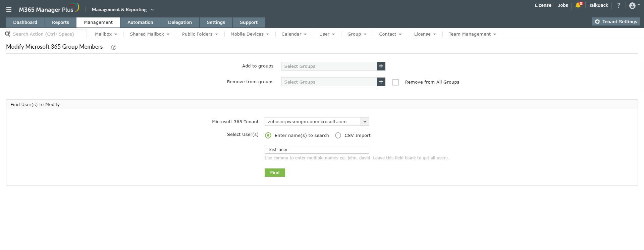Open the Shared Mailbox dropdown menu
This screenshot has height=250, width=644.
pyautogui.click(x=150, y=34)
